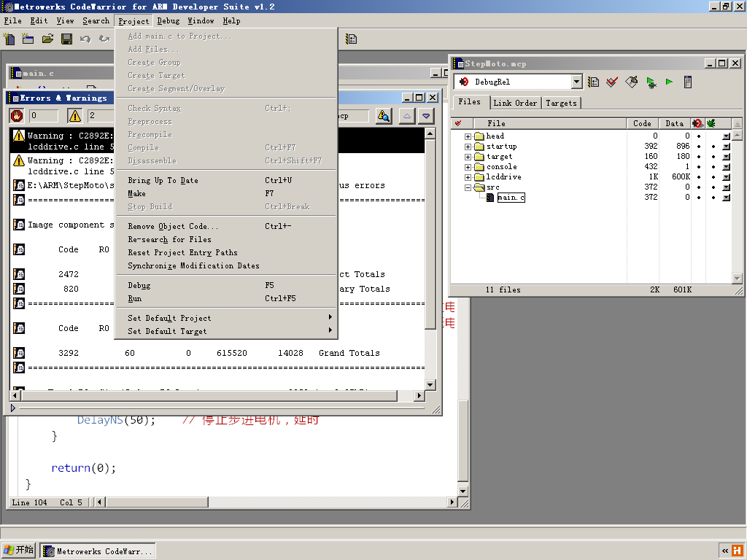Click the New file toolbar icon
The height and width of the screenshot is (560, 747).
(9, 39)
